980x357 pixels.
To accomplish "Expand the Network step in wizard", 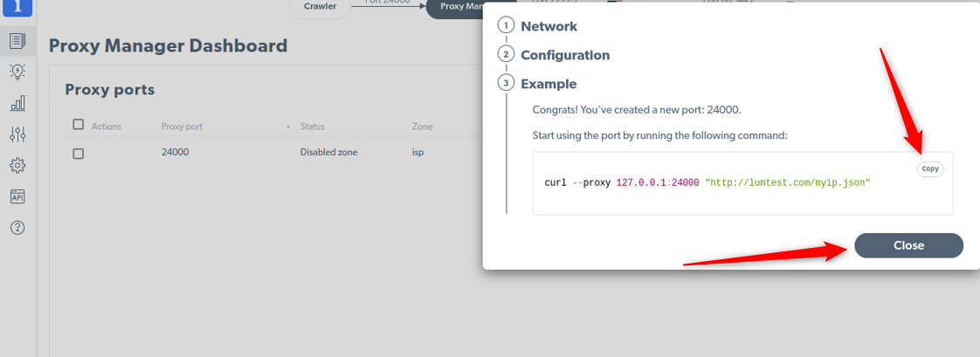I will tap(549, 26).
